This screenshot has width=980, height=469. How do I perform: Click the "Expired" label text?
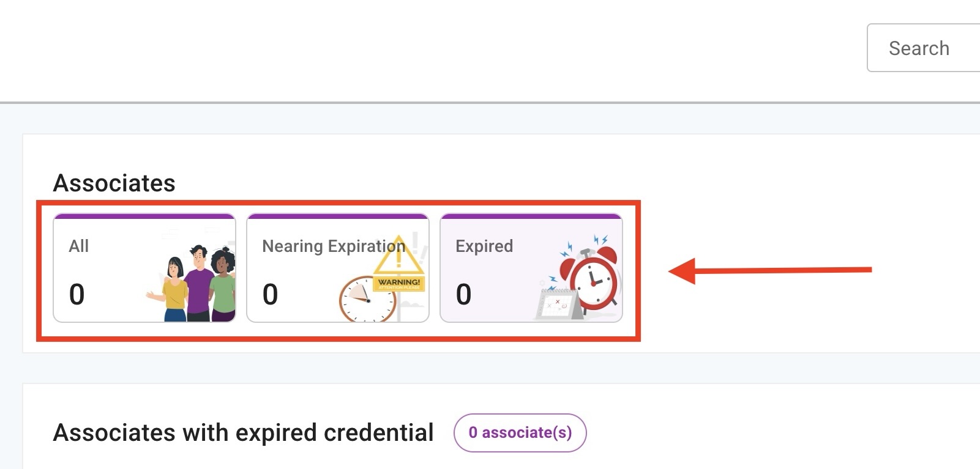pos(484,246)
